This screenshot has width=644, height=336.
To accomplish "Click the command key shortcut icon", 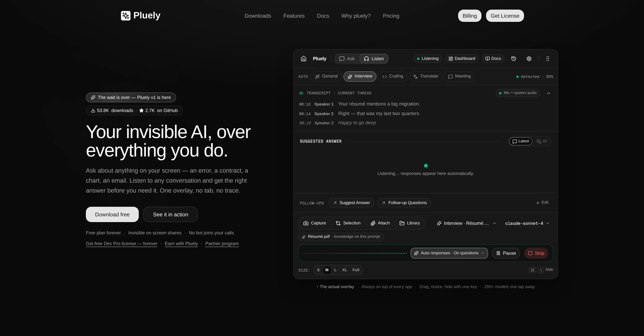I will [532, 270].
